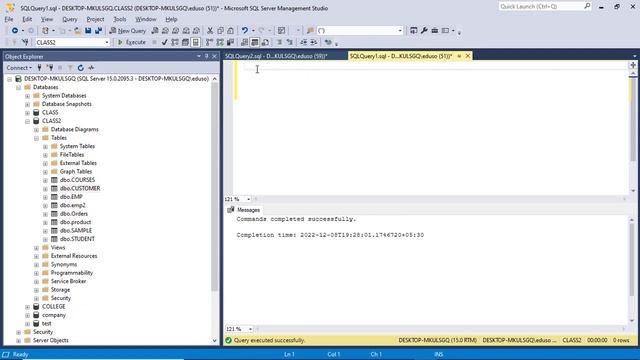Click the Decrease Indent icon
Image resolution: width=640 pixels, height=360 pixels.
[303, 42]
